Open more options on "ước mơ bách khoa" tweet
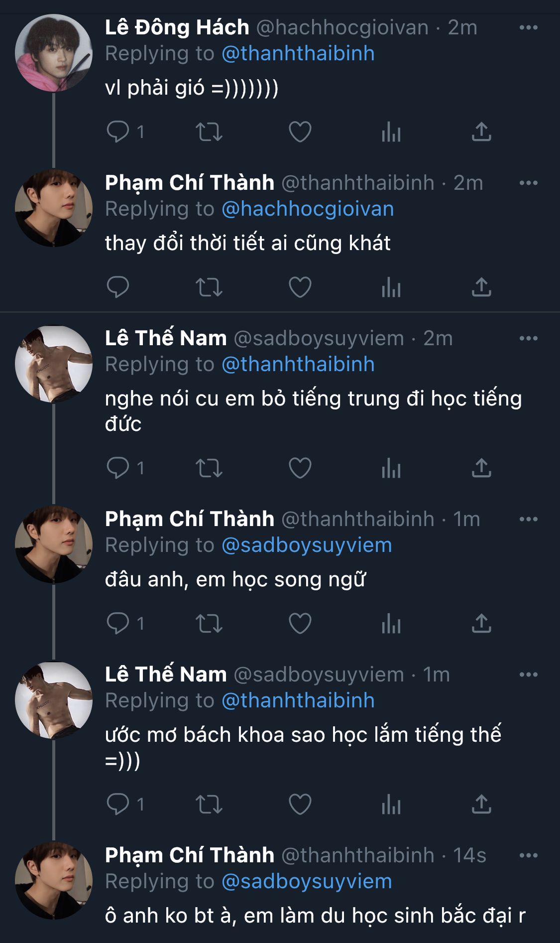 pos(528,675)
